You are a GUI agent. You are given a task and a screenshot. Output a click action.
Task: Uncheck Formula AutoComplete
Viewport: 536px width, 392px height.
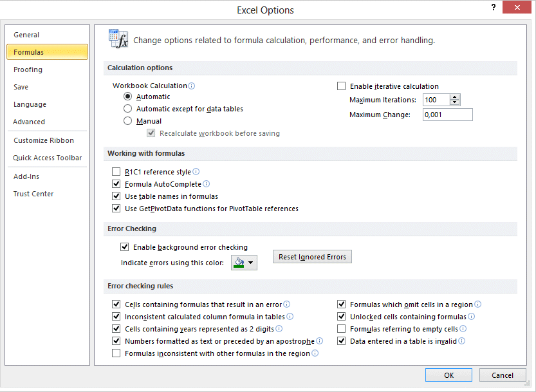tap(116, 184)
